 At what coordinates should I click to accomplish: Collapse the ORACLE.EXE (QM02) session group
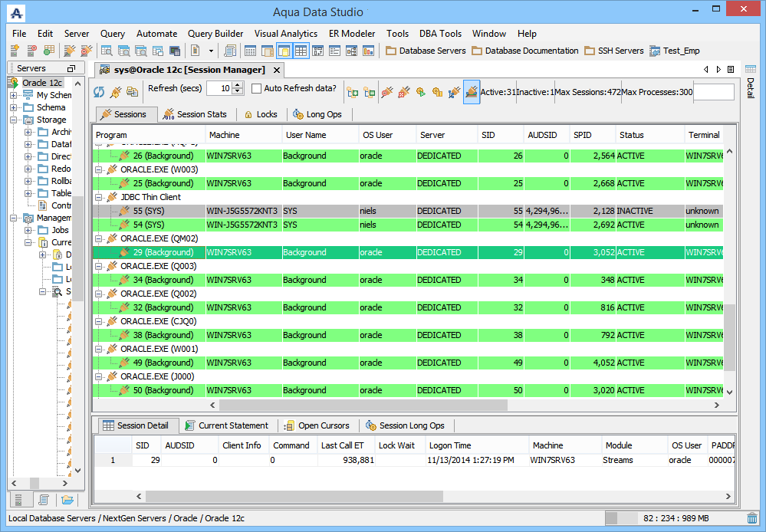[x=99, y=238]
